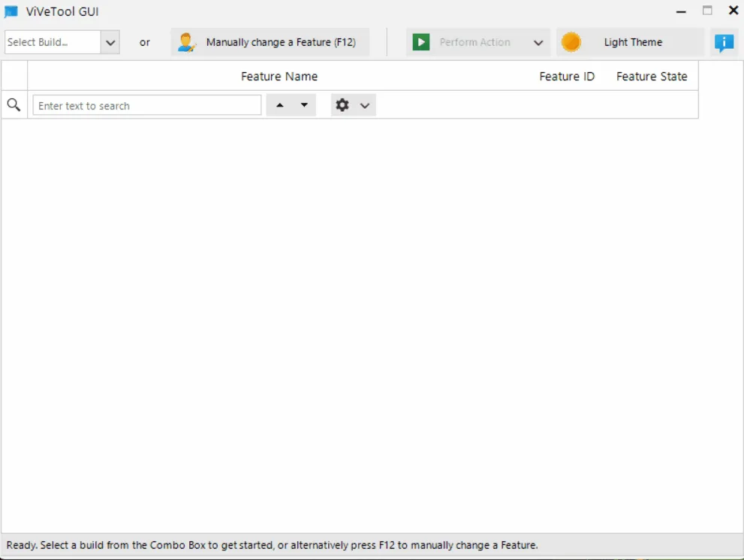Expand the Select Build dropdown arrow
The width and height of the screenshot is (744, 560).
point(110,43)
